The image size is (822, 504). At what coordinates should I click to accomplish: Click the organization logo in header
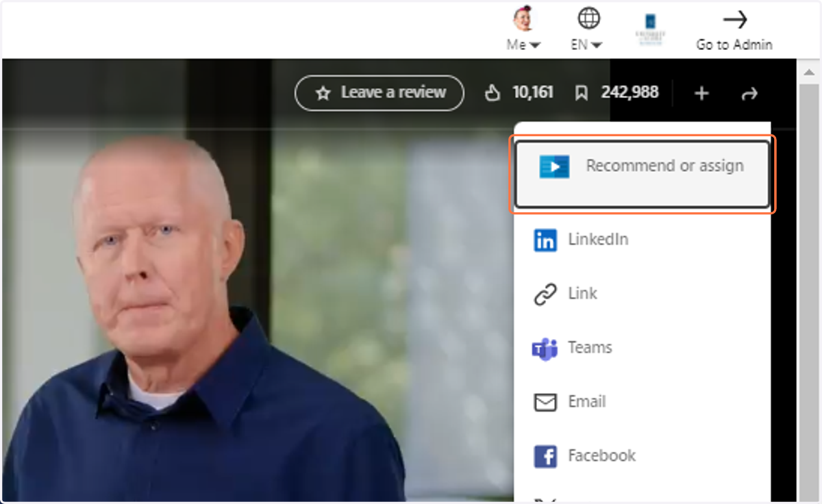(x=650, y=29)
